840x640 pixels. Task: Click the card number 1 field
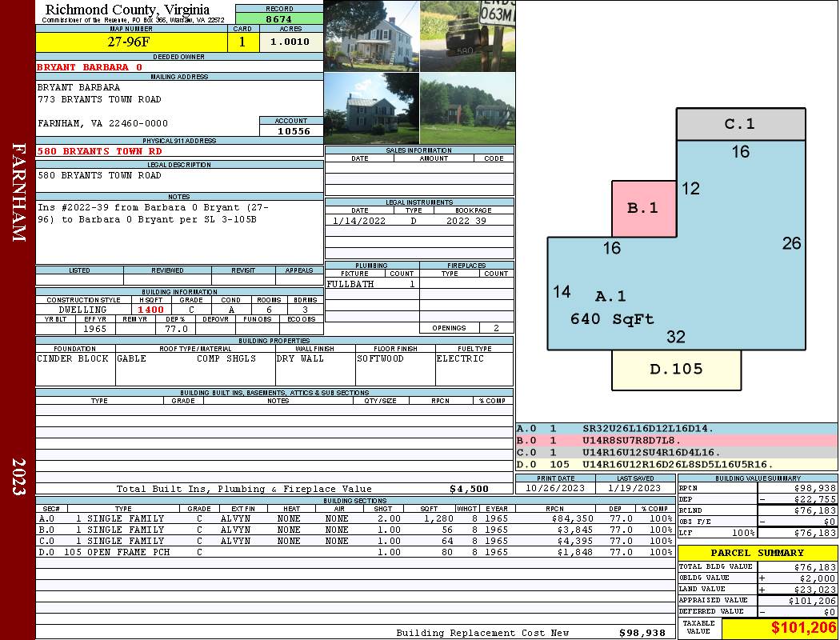(242, 42)
